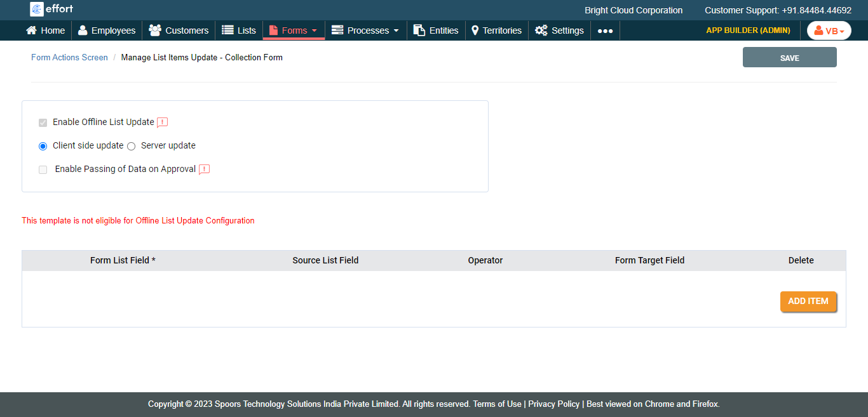The height and width of the screenshot is (417, 868).
Task: Go back via Form Actions Screen breadcrumb
Action: pyautogui.click(x=69, y=58)
